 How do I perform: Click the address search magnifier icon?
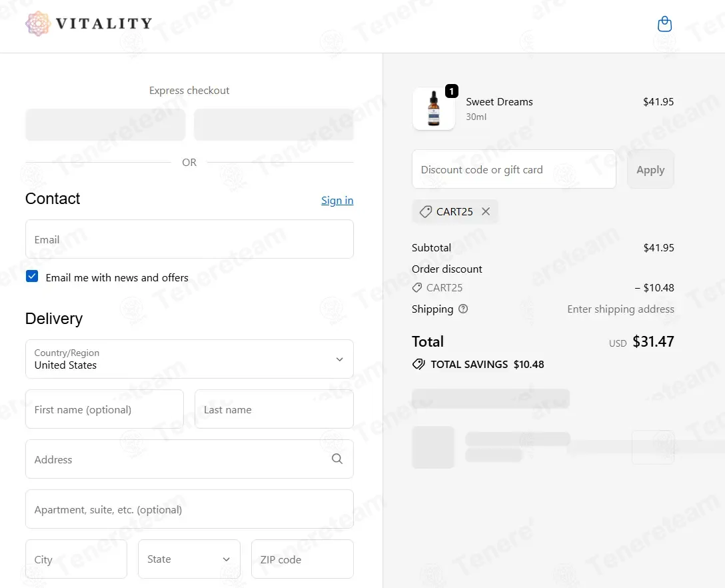point(337,459)
